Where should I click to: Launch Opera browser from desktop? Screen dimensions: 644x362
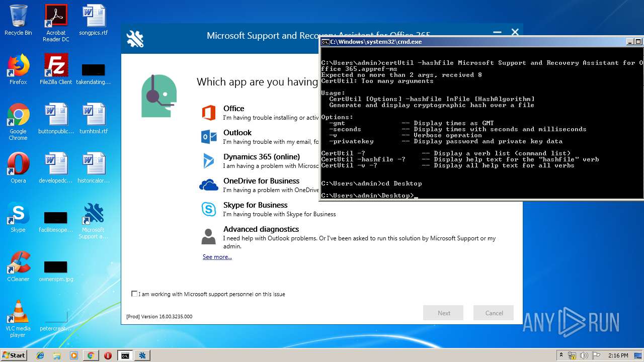18,168
